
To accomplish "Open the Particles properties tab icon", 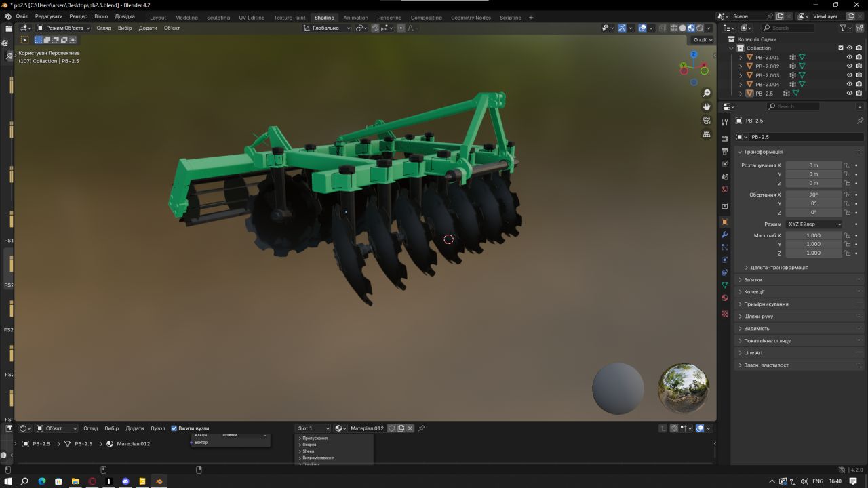I will (x=724, y=247).
